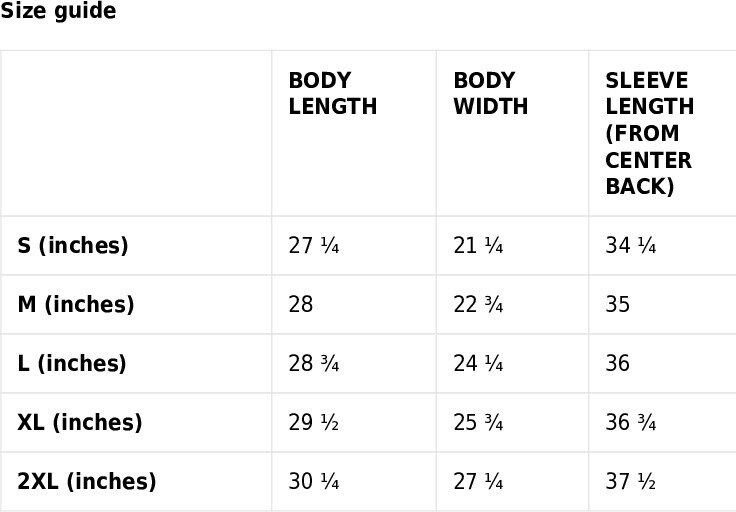Select the 36 sleeve length for L

617,364
